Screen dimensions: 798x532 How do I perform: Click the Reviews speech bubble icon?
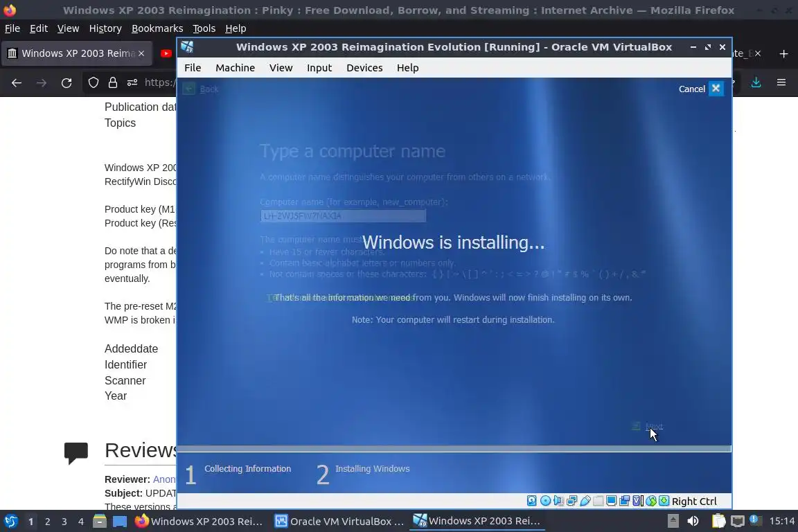coord(76,452)
